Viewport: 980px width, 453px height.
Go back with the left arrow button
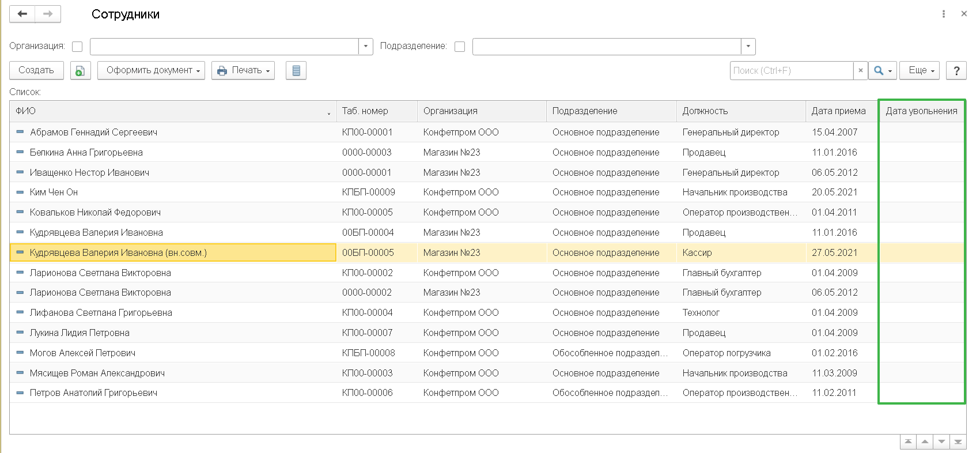tap(22, 14)
